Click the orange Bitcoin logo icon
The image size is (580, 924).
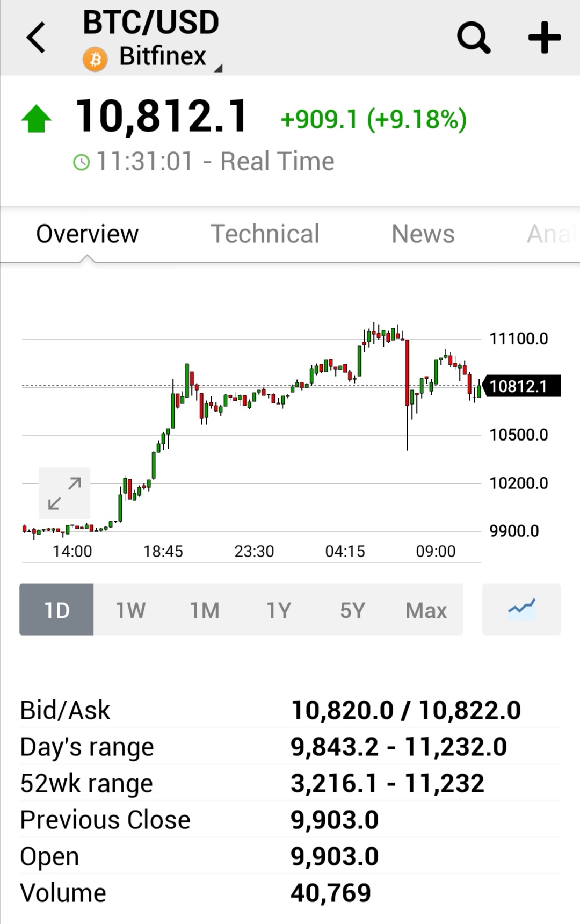click(95, 60)
